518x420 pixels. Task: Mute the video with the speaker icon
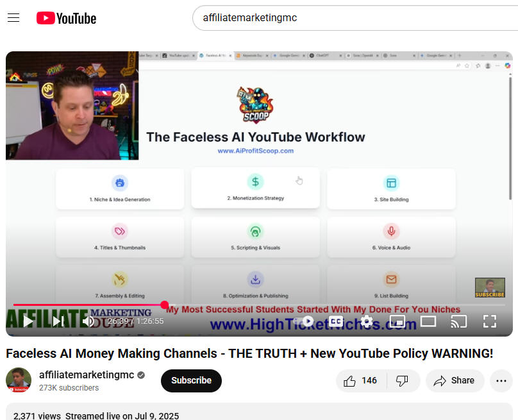coord(88,321)
